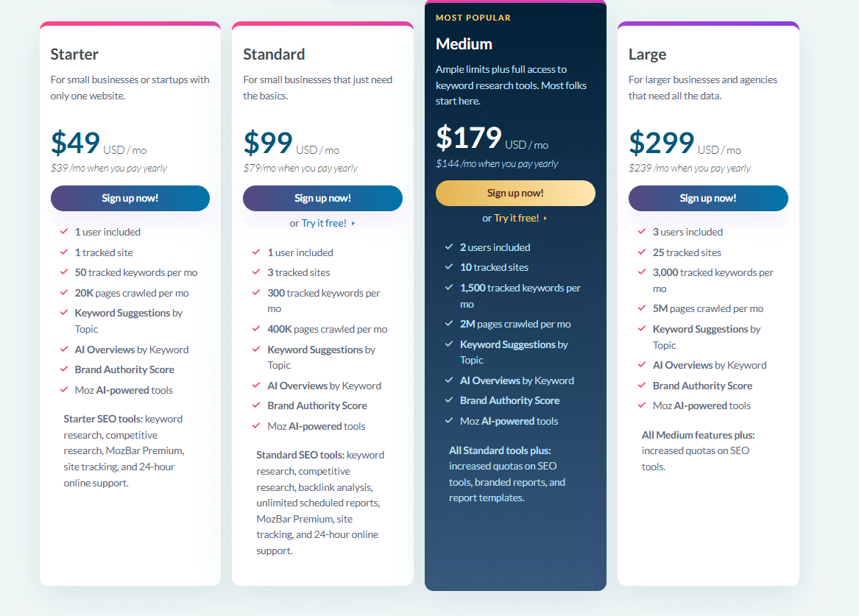This screenshot has height=616, width=859.
Task: Click checkmark next to Starter's 1 user included
Action: (x=64, y=232)
